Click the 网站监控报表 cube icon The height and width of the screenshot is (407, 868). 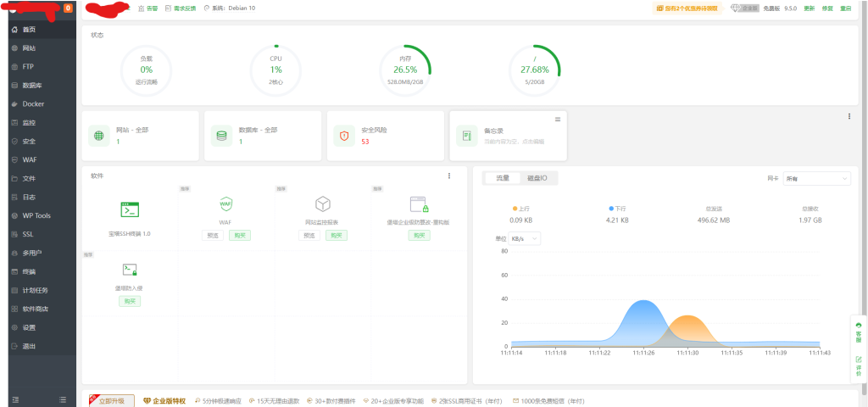(x=322, y=204)
